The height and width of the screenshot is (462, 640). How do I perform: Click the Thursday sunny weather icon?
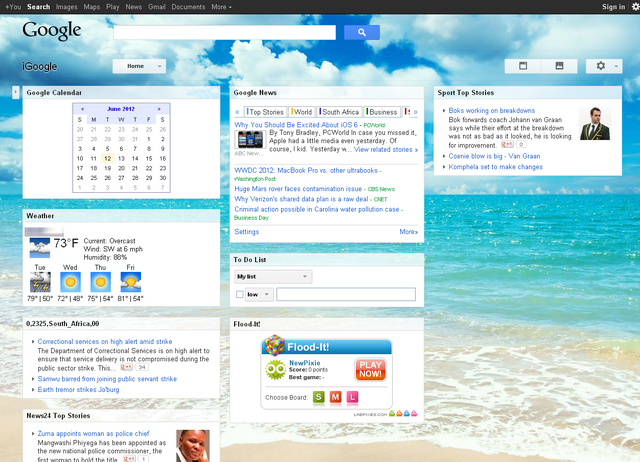tap(100, 282)
